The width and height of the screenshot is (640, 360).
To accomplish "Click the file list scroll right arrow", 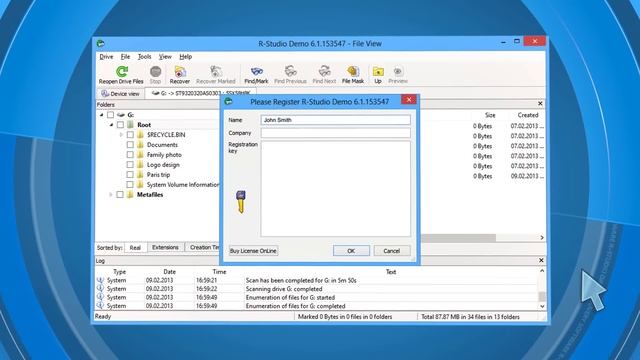I will click(x=542, y=238).
